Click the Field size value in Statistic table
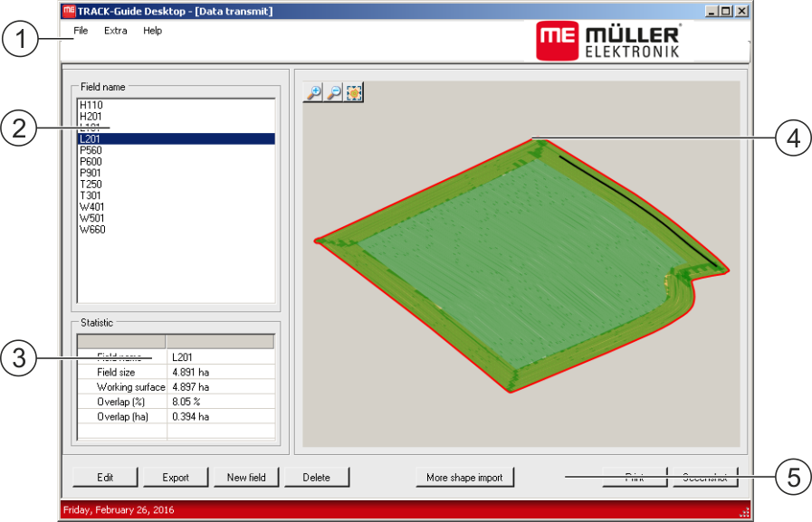Image resolution: width=812 pixels, height=522 pixels. pyautogui.click(x=191, y=372)
